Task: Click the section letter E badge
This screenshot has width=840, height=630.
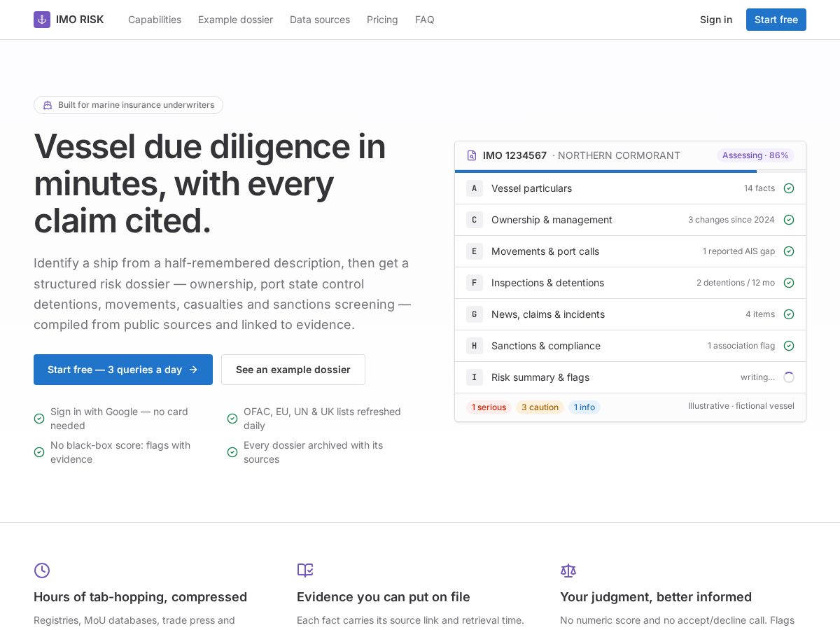Action: (475, 251)
